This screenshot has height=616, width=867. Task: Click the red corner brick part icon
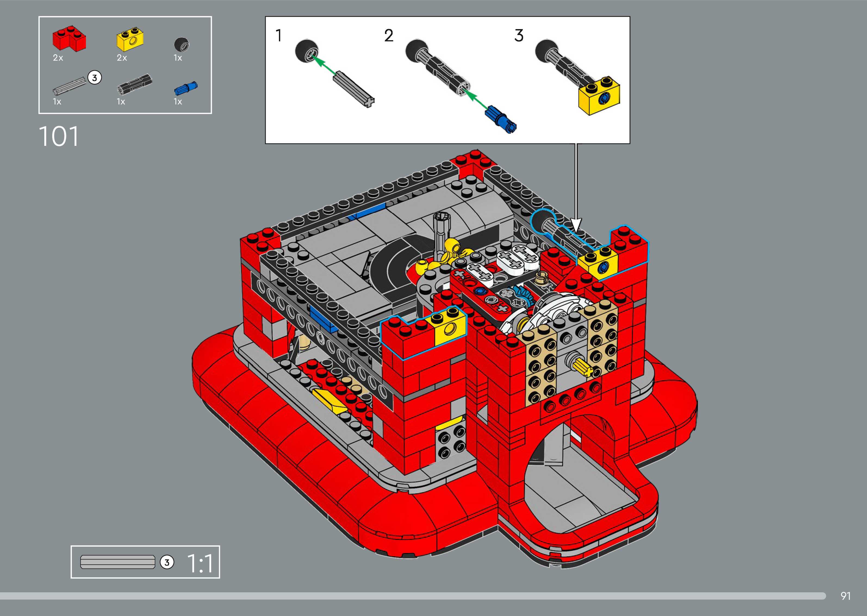coord(69,39)
